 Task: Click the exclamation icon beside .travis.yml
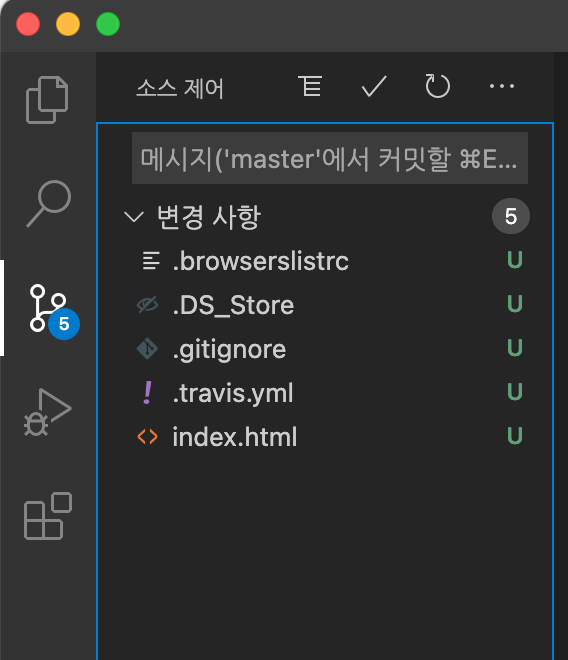(x=147, y=392)
